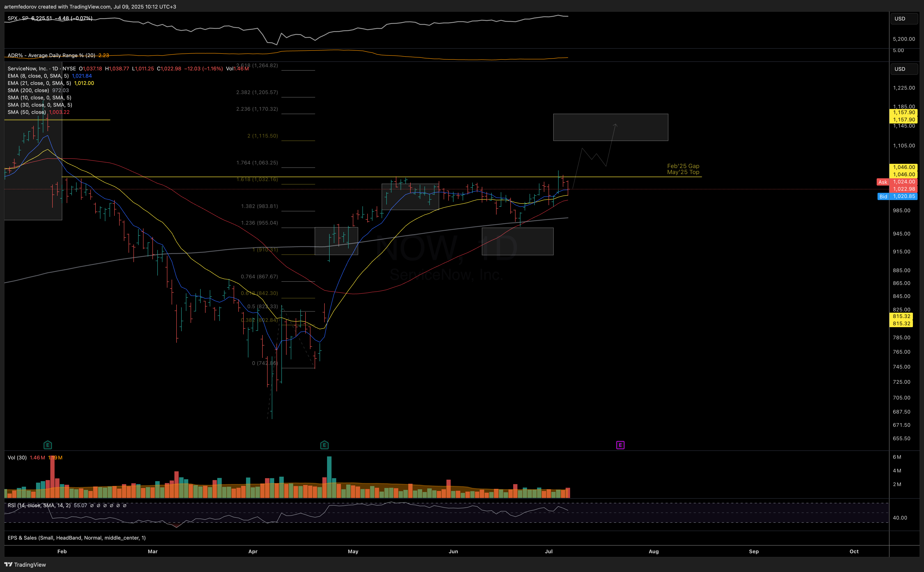This screenshot has height=572, width=924.
Task: Select the SMA (30, close) legend
Action: click(40, 105)
